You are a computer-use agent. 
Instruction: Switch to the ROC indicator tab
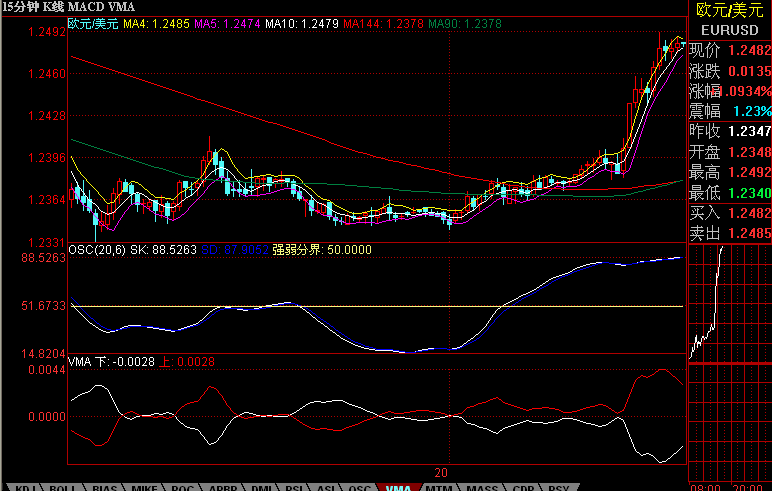tap(183, 487)
